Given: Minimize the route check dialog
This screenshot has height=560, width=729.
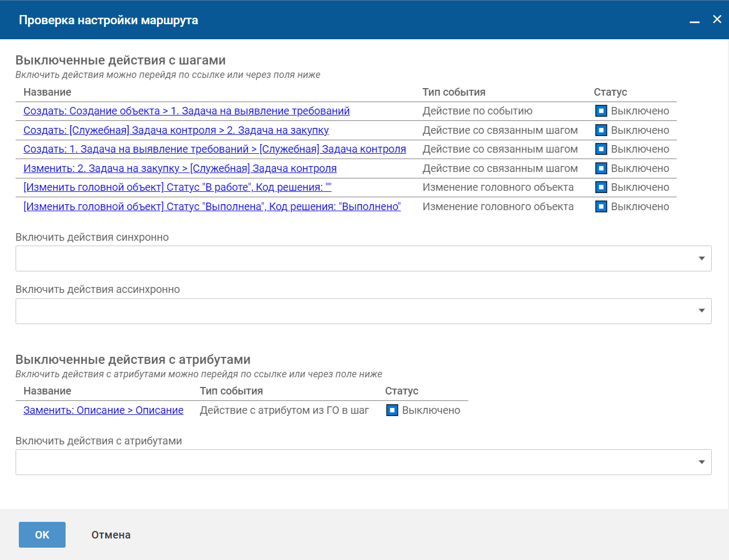Looking at the screenshot, I should (695, 20).
